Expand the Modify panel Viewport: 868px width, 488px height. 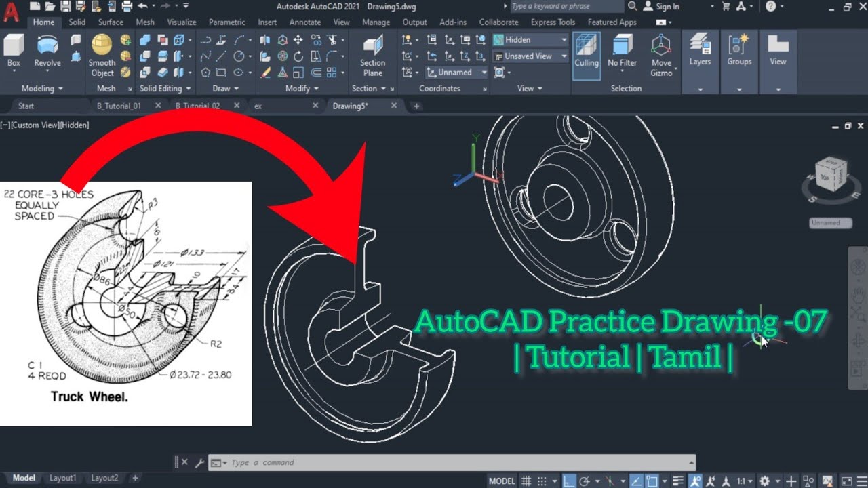[x=301, y=89]
